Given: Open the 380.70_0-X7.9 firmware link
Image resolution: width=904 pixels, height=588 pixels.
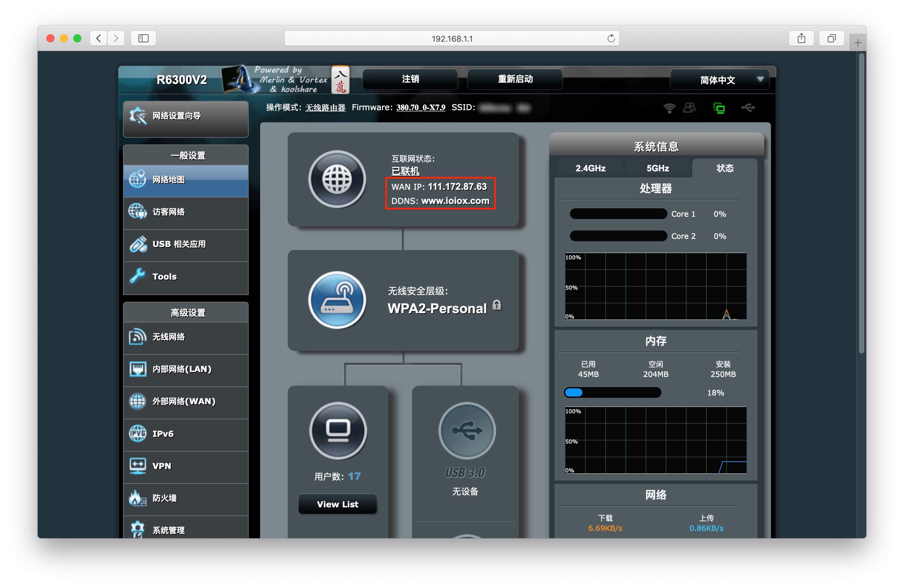Looking at the screenshot, I should 420,108.
